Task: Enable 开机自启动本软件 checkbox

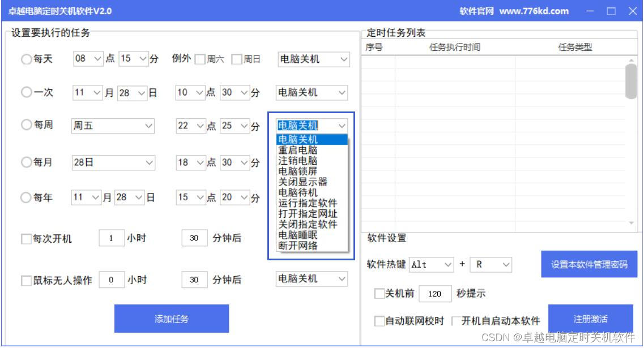Action: click(455, 321)
